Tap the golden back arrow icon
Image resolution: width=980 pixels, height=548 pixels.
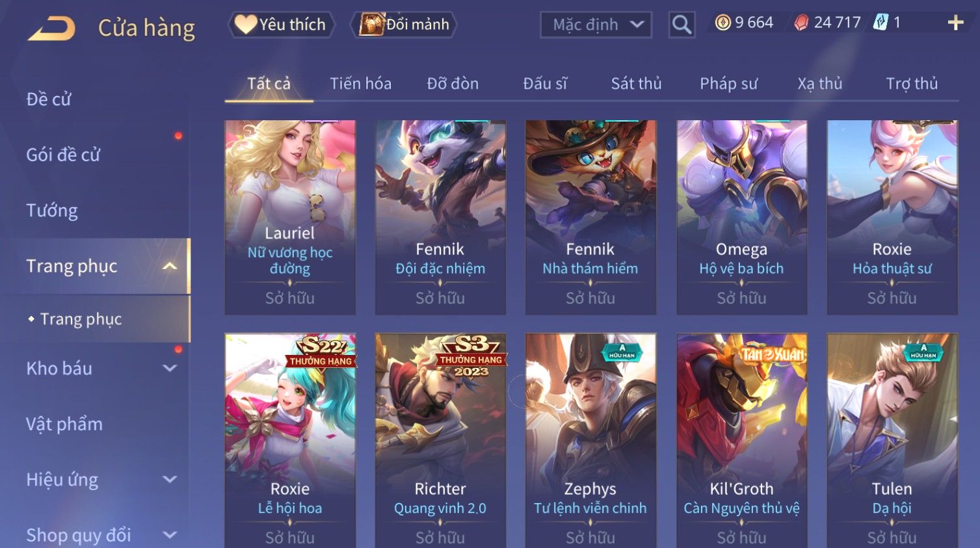pos(52,28)
